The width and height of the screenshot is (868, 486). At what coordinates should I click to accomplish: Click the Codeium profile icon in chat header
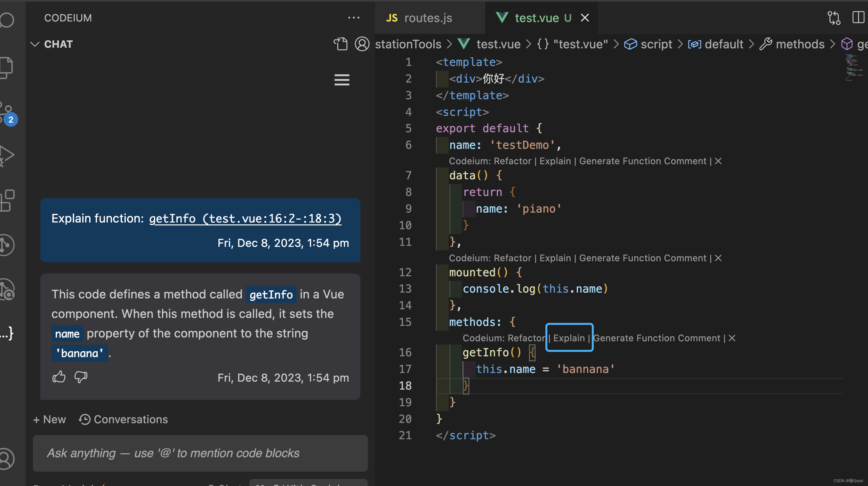pos(362,44)
